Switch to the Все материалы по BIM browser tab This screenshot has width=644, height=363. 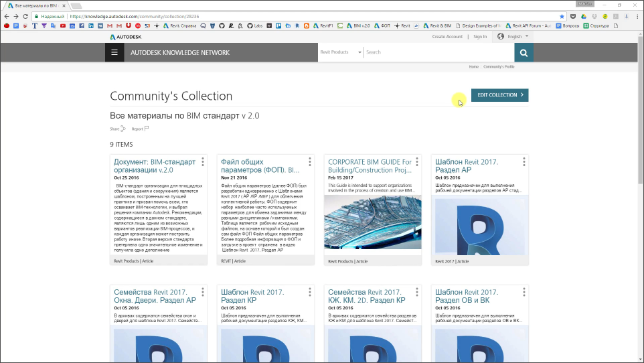point(36,6)
